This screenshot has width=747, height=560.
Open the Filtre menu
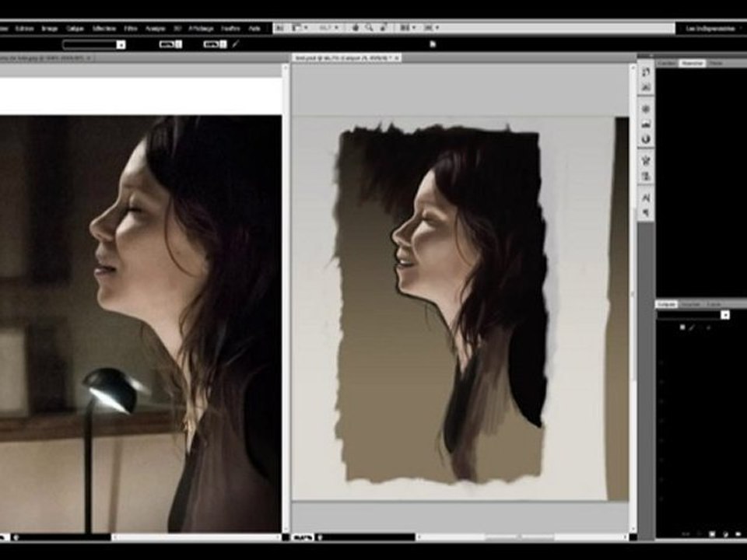(131, 29)
